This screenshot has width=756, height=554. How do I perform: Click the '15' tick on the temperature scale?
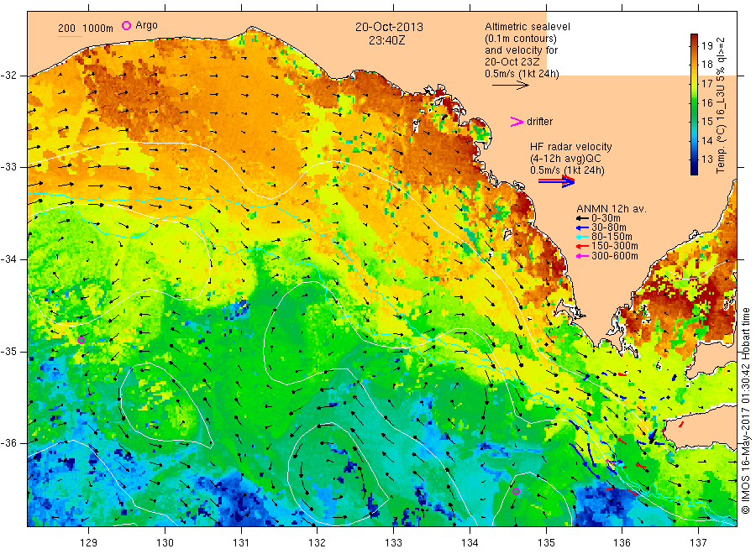click(x=706, y=122)
